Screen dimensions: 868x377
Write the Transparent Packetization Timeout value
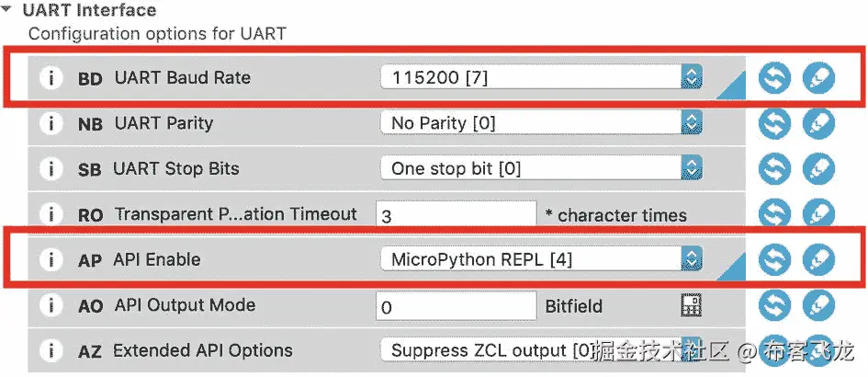[x=818, y=215]
